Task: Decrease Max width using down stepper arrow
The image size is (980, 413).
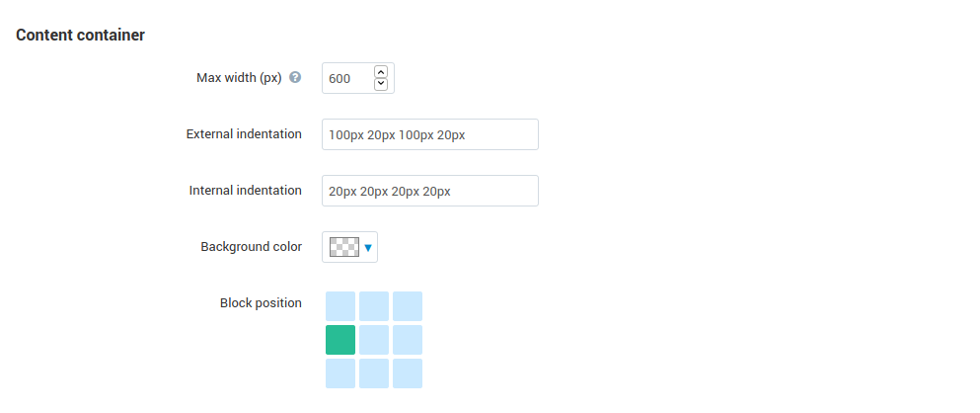Action: pyautogui.click(x=381, y=85)
